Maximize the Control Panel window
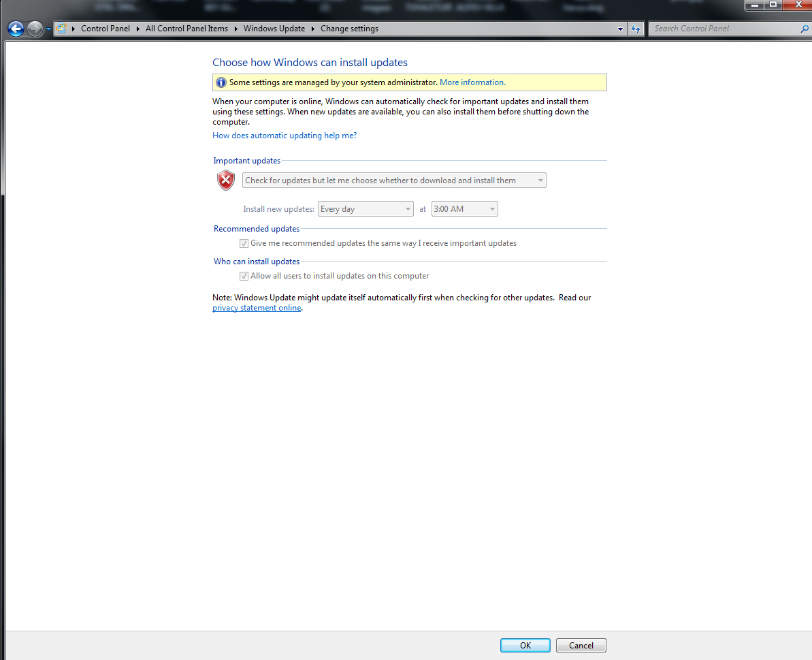Image resolution: width=812 pixels, height=660 pixels. point(773,5)
